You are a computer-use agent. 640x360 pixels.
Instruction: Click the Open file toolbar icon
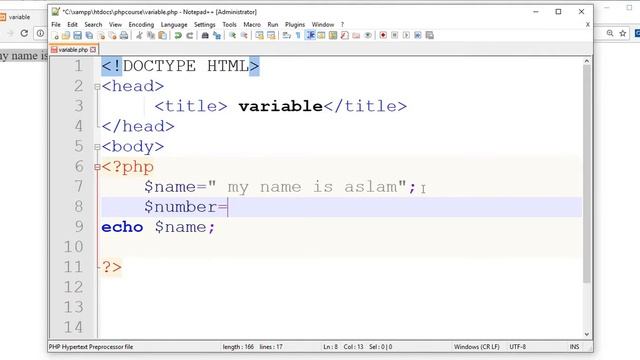click(x=66, y=36)
